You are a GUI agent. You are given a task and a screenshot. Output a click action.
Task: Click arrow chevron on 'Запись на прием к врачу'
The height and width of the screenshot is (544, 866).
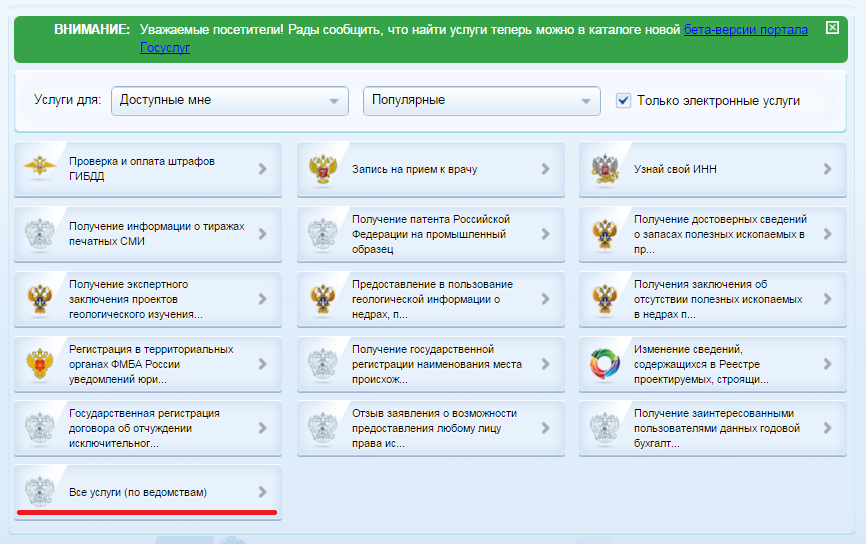pyautogui.click(x=545, y=169)
